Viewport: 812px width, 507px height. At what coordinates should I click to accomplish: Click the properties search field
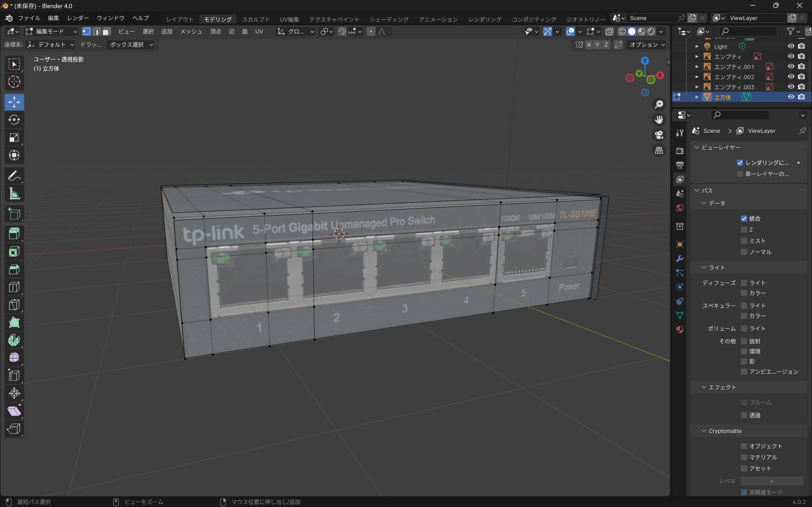(740, 115)
